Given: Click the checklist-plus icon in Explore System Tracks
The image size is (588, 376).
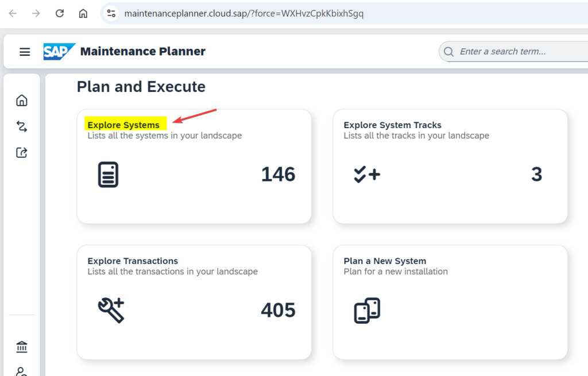Looking at the screenshot, I should pos(367,175).
